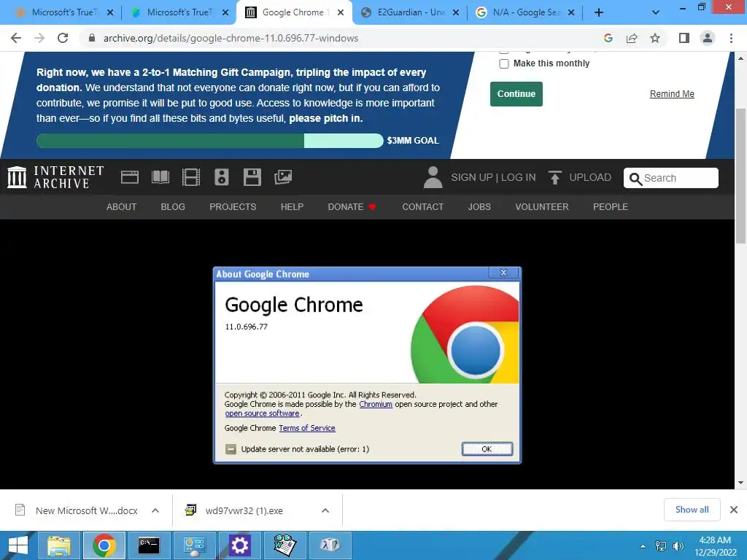Reload the archive.org page

click(63, 38)
